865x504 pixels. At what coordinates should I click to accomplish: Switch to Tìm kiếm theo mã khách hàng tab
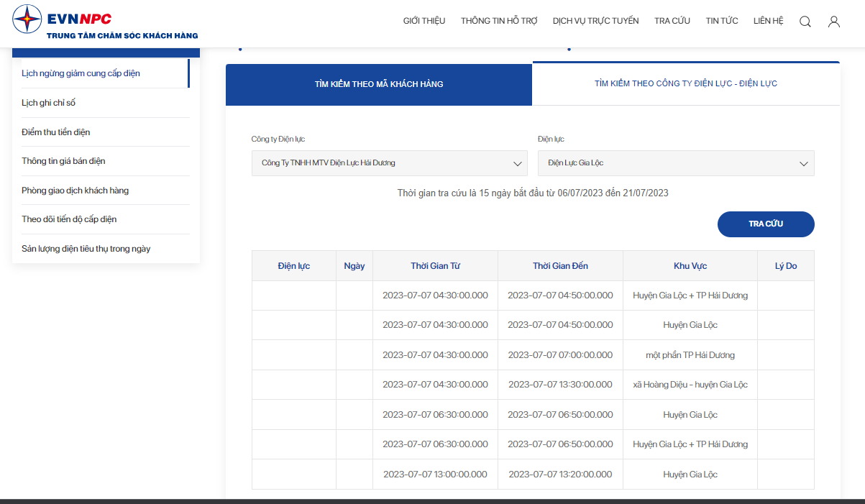379,84
